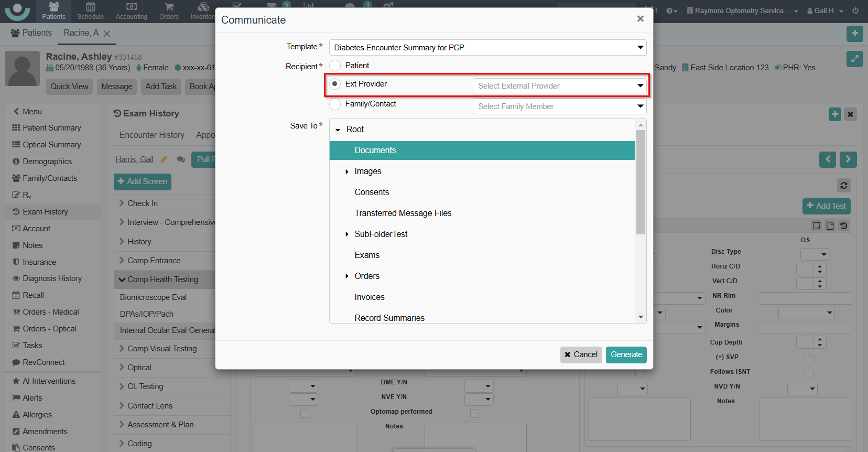Select the Patient recipient radio button
868x452 pixels.
335,66
